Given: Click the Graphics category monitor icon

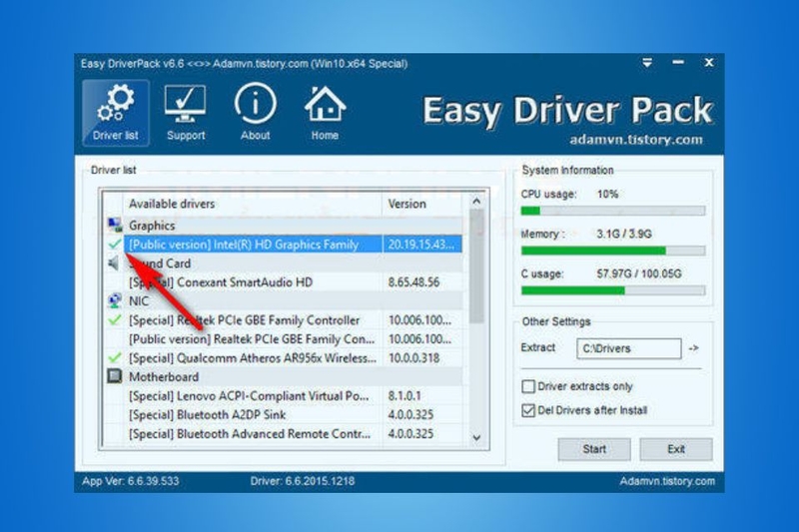Looking at the screenshot, I should tap(115, 225).
